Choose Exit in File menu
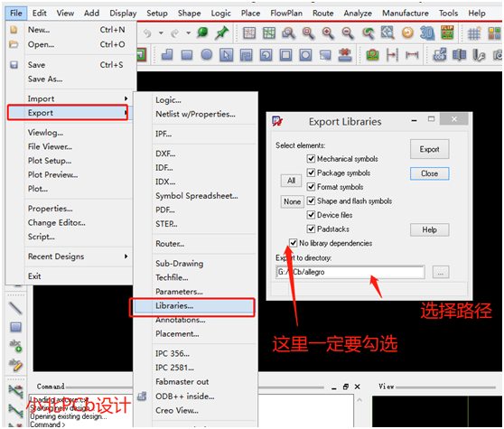This screenshot has height=429, width=504. point(34,276)
